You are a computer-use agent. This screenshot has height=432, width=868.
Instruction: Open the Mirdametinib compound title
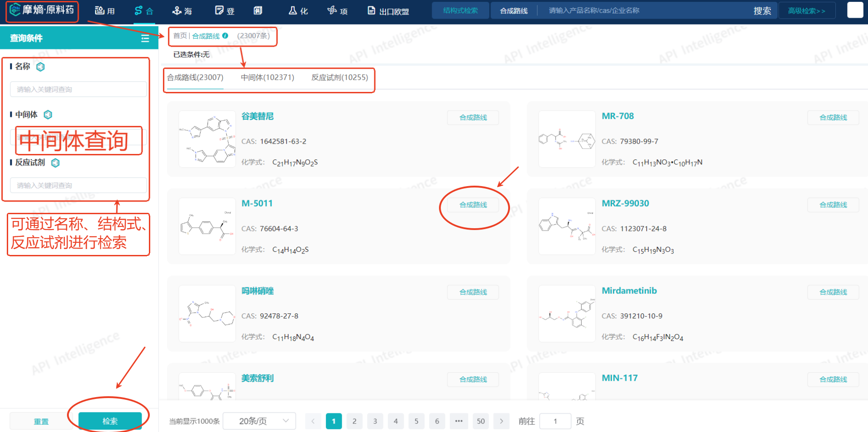[x=629, y=291]
